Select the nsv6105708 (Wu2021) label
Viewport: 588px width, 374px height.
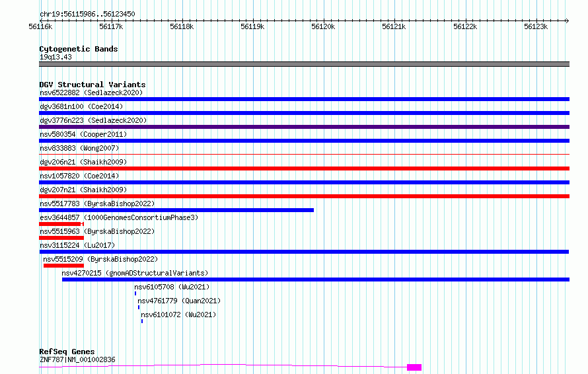point(172,287)
